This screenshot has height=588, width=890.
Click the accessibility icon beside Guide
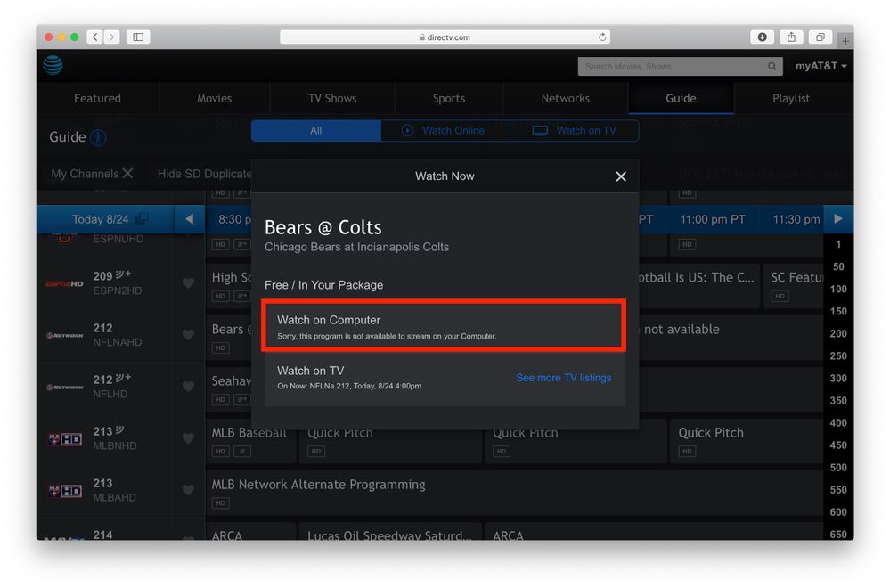[98, 137]
